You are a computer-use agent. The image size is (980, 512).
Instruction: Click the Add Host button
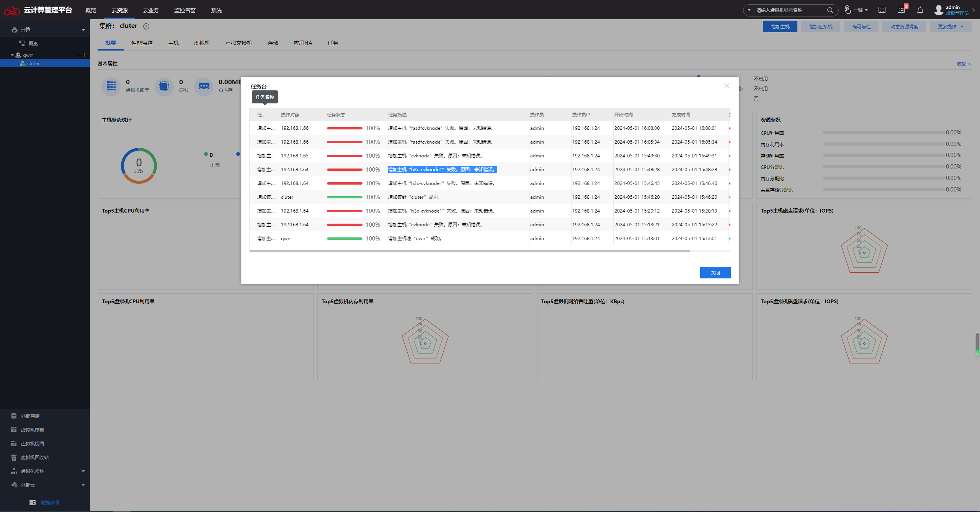click(x=780, y=26)
